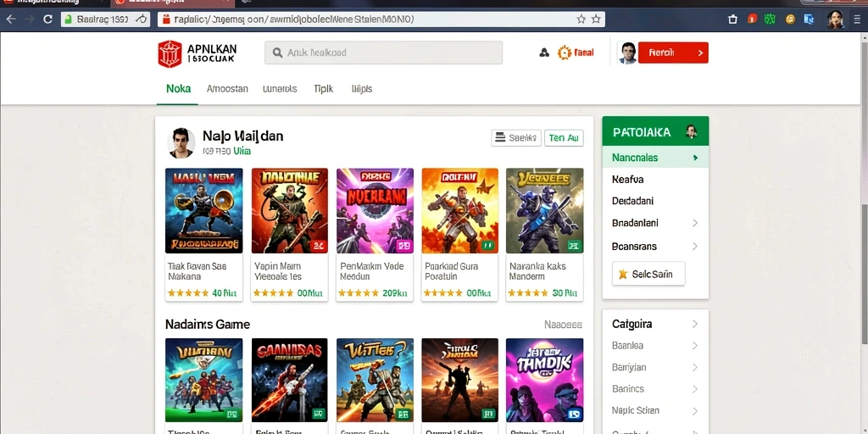Image resolution: width=868 pixels, height=434 pixels.
Task: Click the browser forward arrow
Action: 30,19
